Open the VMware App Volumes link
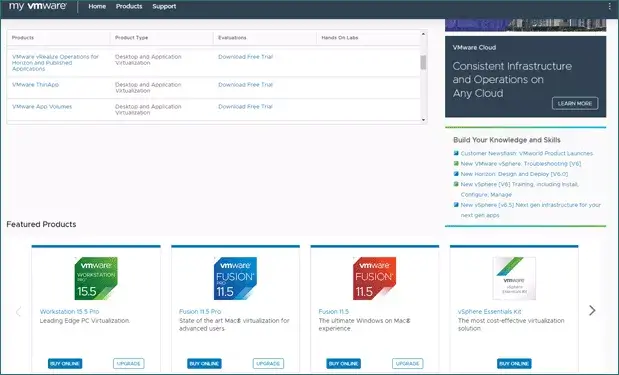Screen dimensions: 619x375 point(42,107)
